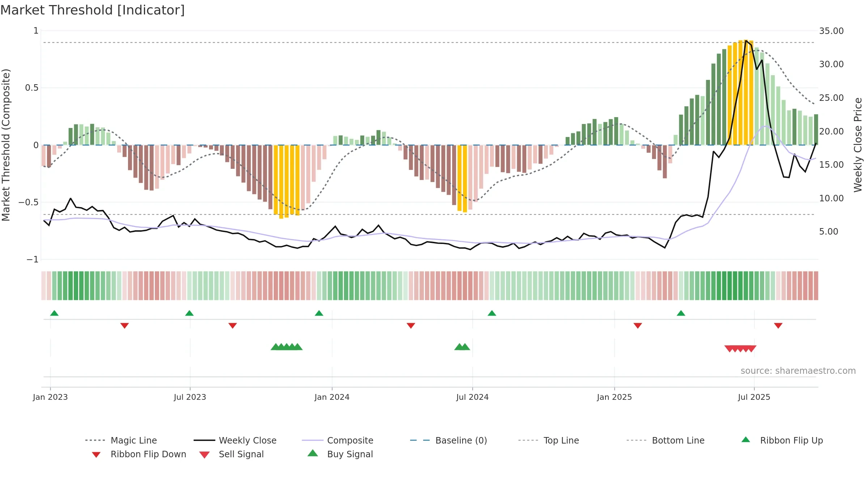
Task: Click the ribbon flip down marker after Jul 2025
Action: [x=778, y=326]
